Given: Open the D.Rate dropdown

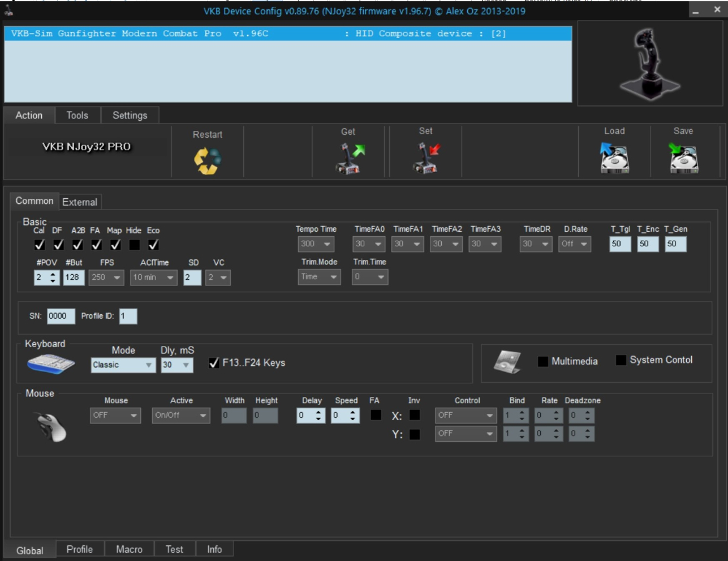Looking at the screenshot, I should tap(575, 244).
